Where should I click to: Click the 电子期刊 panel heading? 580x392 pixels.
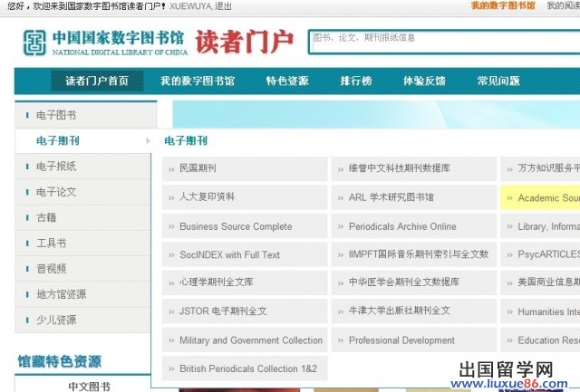[186, 140]
